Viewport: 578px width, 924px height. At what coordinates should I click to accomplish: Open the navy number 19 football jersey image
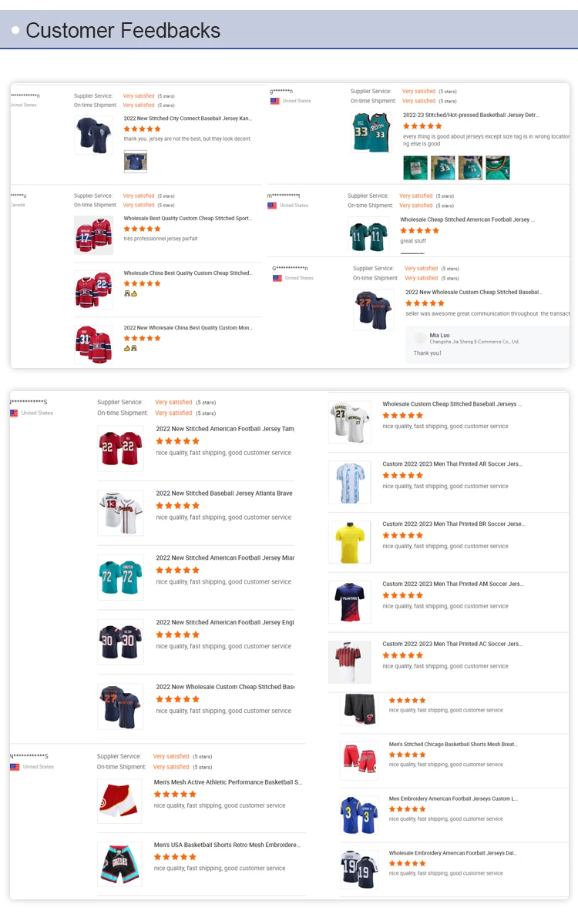tap(359, 869)
